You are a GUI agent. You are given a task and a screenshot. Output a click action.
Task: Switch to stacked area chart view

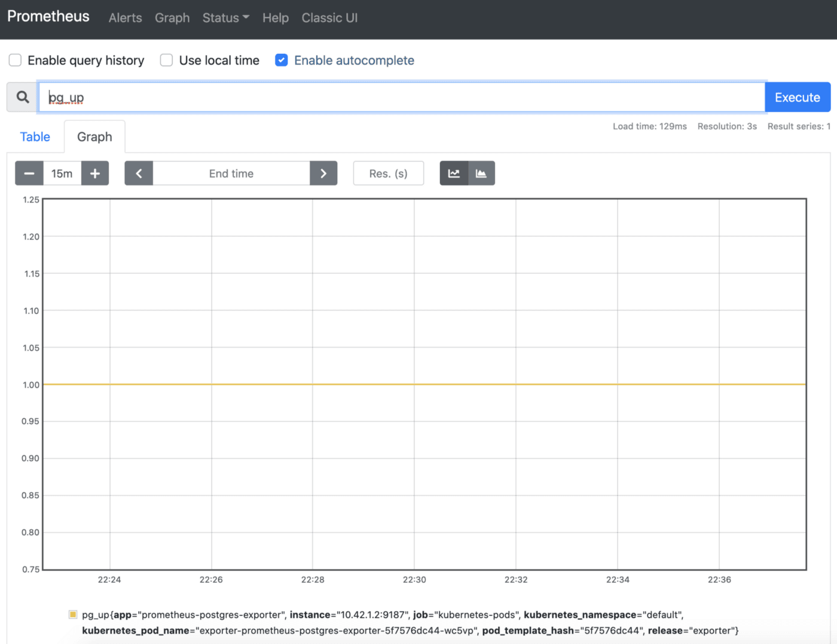tap(481, 173)
